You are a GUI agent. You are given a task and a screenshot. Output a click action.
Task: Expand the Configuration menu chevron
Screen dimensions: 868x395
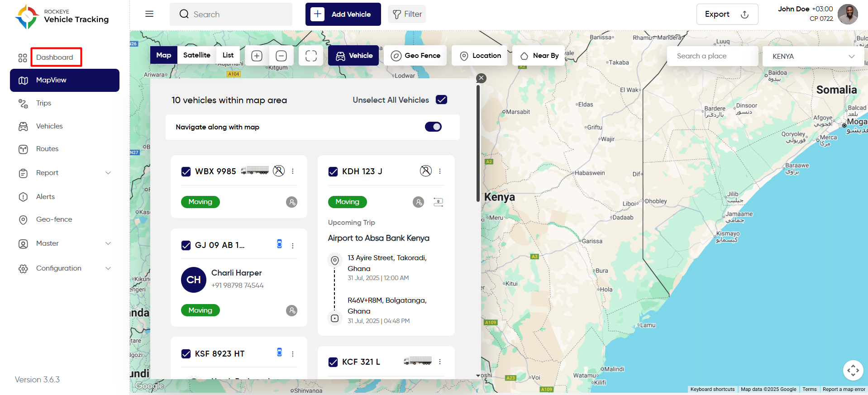(108, 268)
